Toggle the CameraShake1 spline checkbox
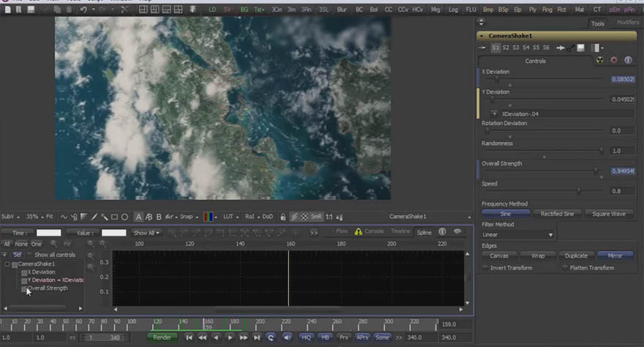The width and height of the screenshot is (644, 347). pyautogui.click(x=15, y=264)
